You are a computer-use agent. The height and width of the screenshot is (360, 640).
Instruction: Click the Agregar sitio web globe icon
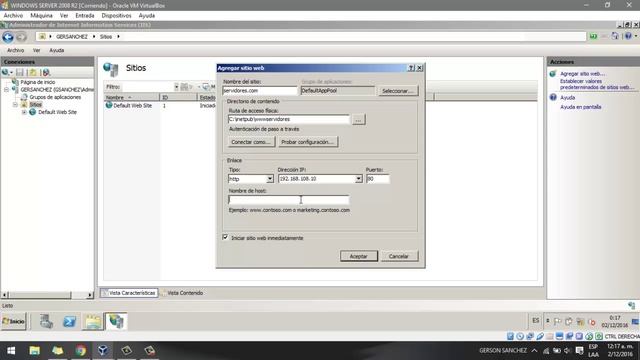(x=553, y=74)
